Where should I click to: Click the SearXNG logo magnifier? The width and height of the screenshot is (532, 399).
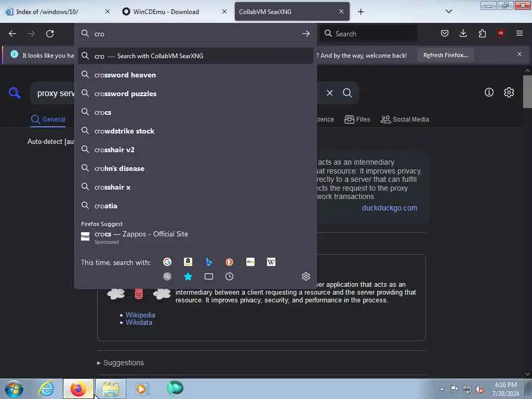(x=15, y=92)
